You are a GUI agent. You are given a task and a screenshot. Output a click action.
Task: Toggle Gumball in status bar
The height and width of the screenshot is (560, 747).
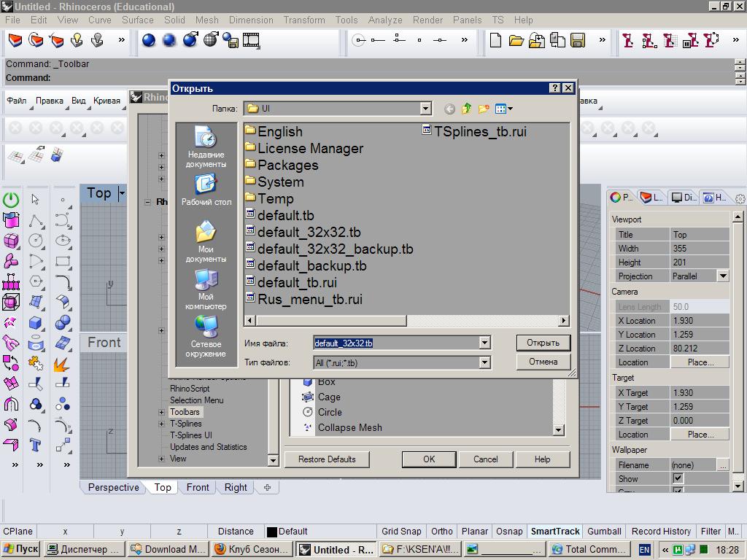[x=604, y=532]
